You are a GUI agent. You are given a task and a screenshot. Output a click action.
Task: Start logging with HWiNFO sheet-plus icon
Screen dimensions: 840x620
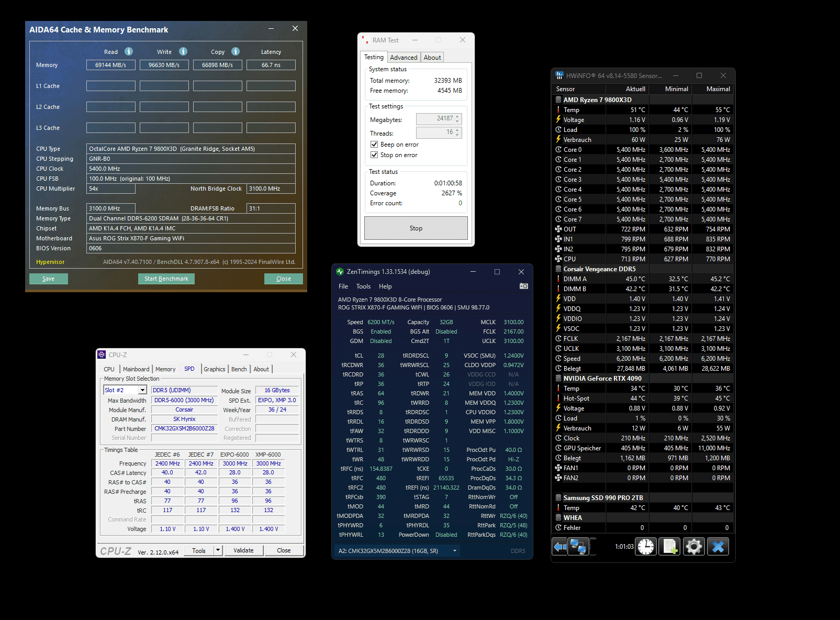tap(670, 547)
